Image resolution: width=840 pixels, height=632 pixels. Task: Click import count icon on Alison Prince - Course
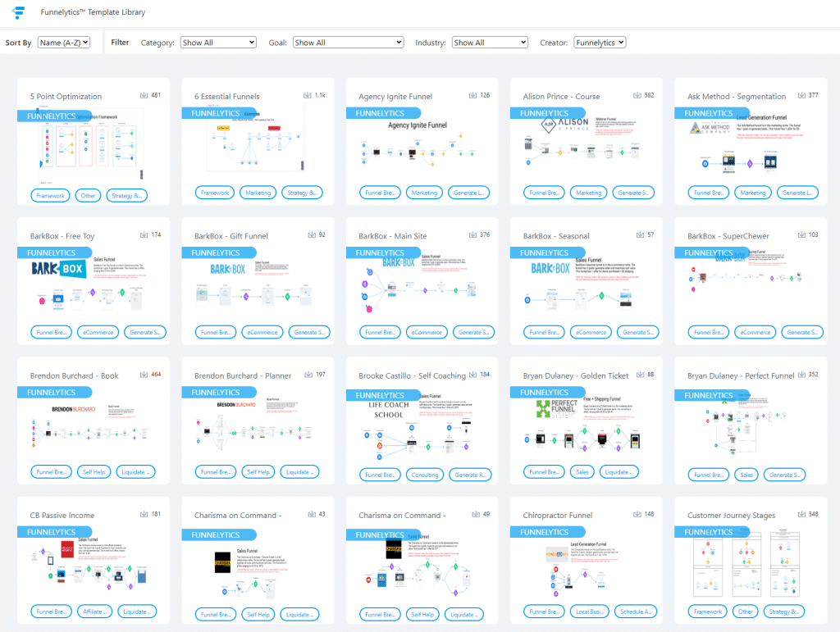pos(637,95)
